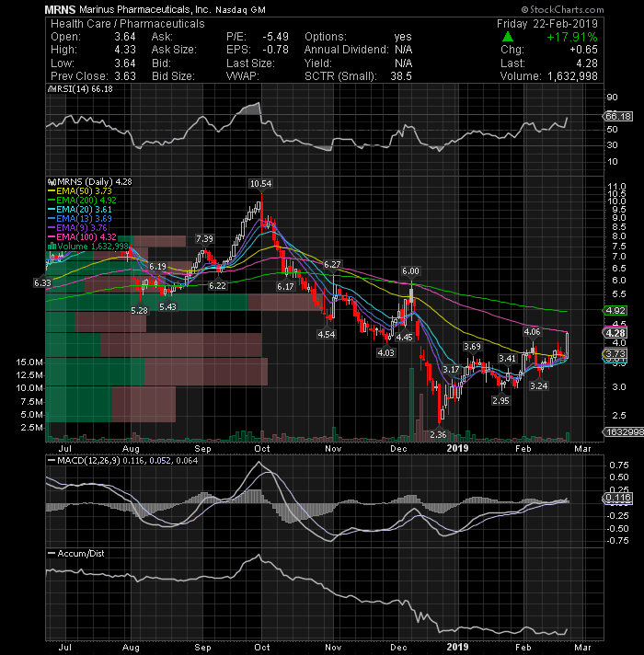
Task: Click the MRNS (Daily) 4.28 legend label
Action: coord(95,182)
